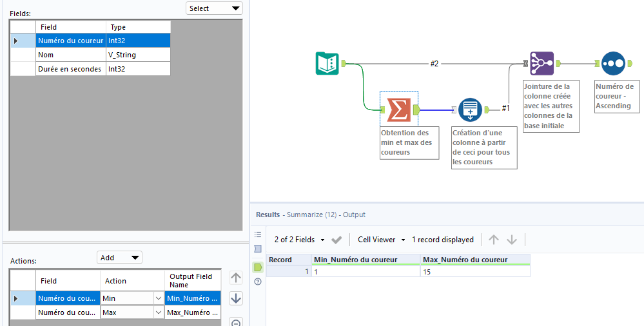Select the Input Data book tool on canvas
The image size is (644, 326).
pos(327,64)
